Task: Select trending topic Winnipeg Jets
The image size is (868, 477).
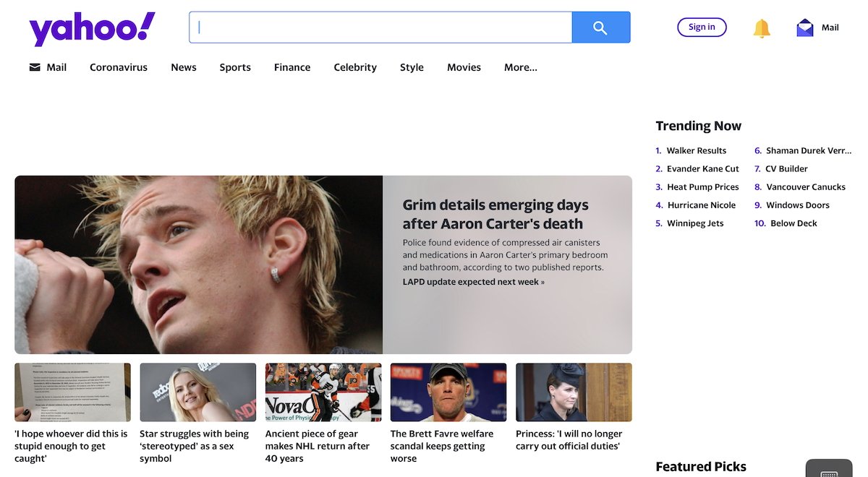Action: pos(695,223)
